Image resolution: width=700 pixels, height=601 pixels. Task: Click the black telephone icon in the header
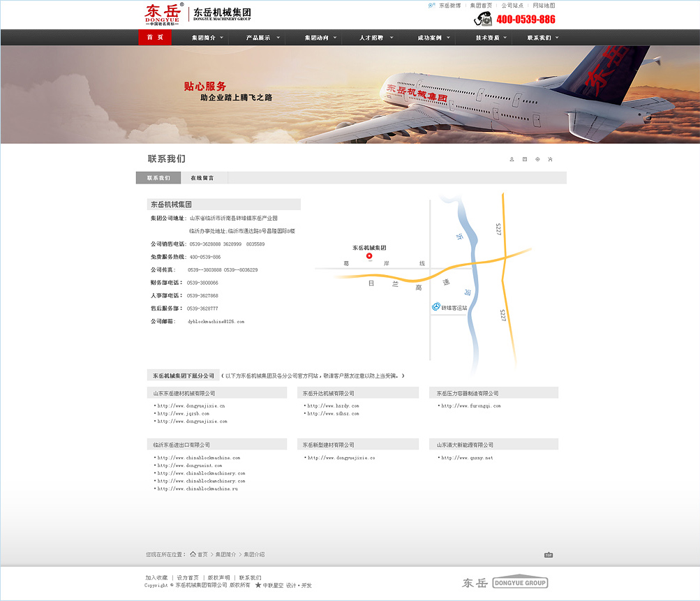tap(483, 19)
